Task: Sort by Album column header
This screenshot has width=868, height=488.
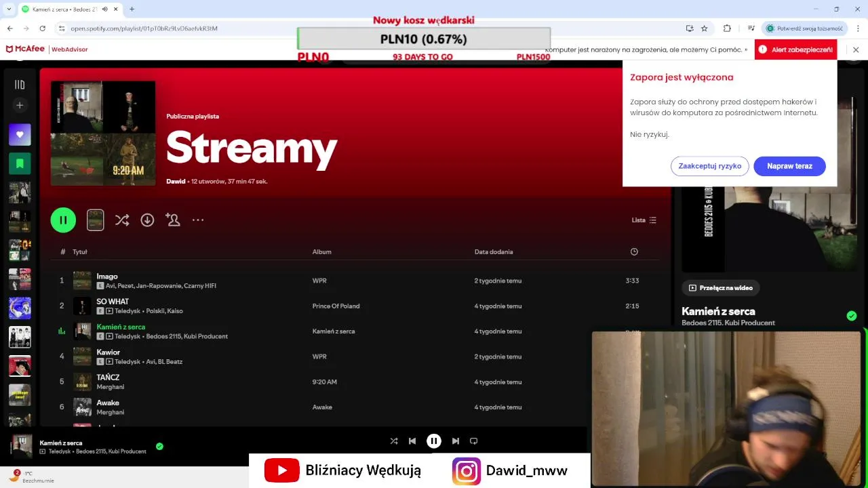Action: click(321, 251)
